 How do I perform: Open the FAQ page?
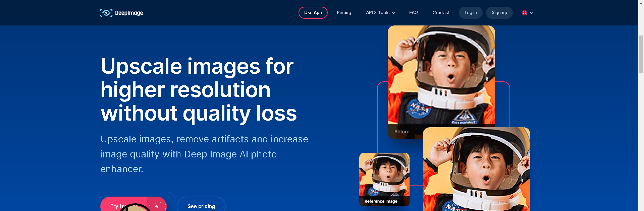tap(414, 13)
